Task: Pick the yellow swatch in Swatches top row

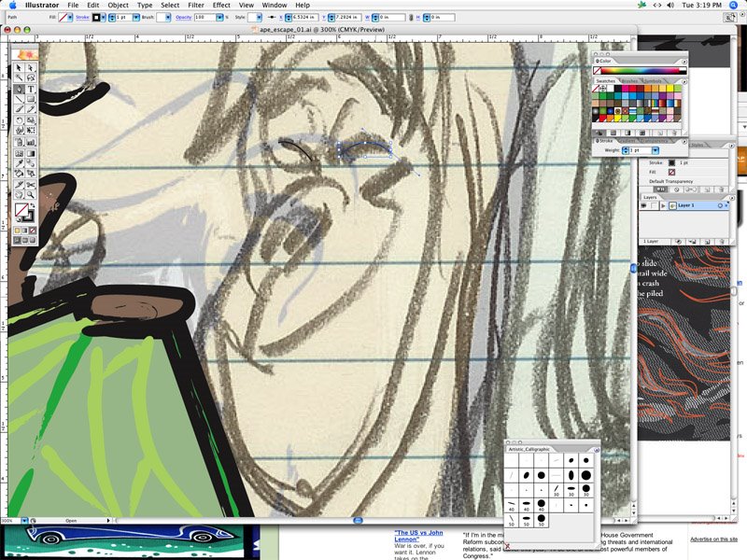Action: 669,89
